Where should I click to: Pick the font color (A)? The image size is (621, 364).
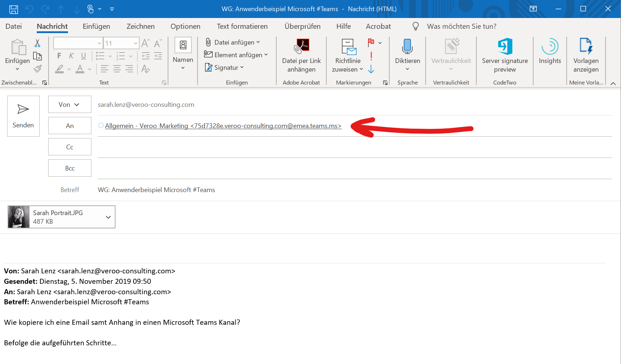point(80,69)
